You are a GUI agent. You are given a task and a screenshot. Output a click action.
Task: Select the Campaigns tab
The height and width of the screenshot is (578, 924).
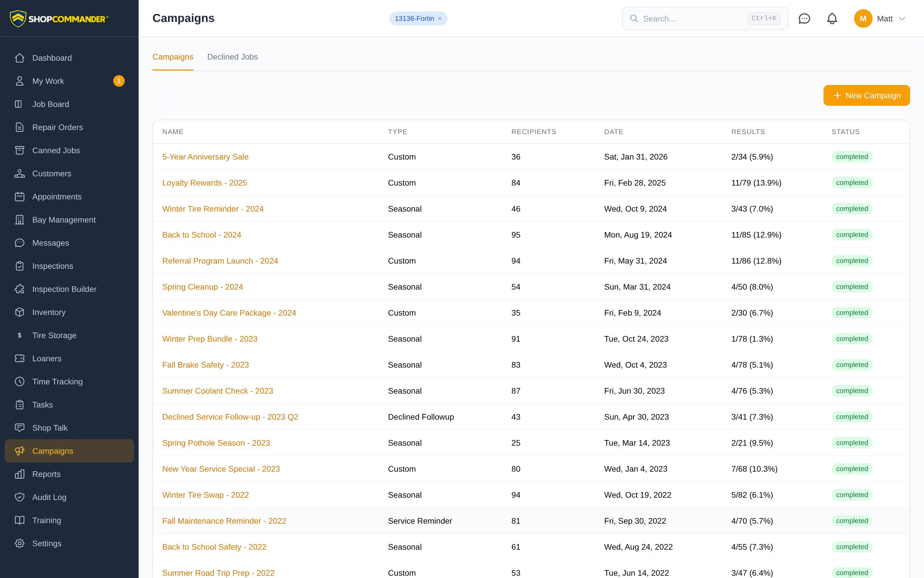click(173, 57)
